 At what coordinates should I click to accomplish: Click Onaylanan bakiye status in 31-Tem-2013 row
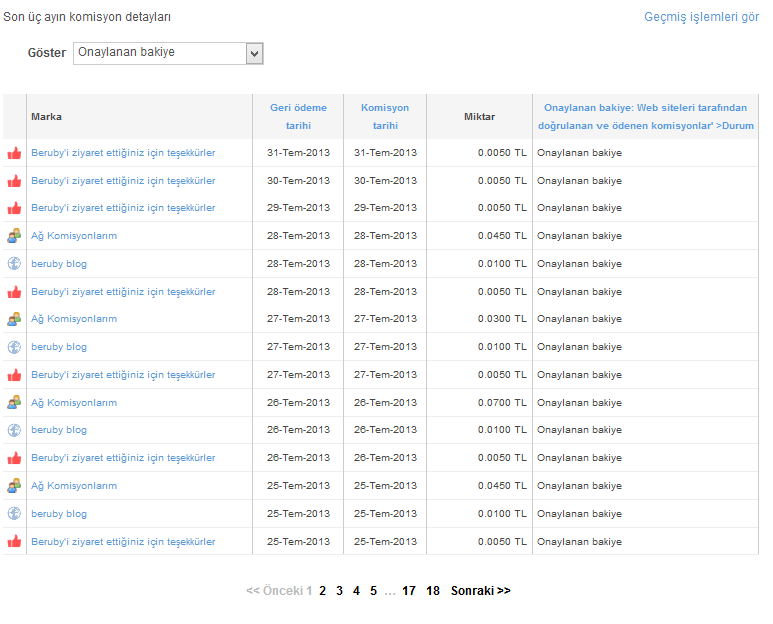[x=579, y=153]
